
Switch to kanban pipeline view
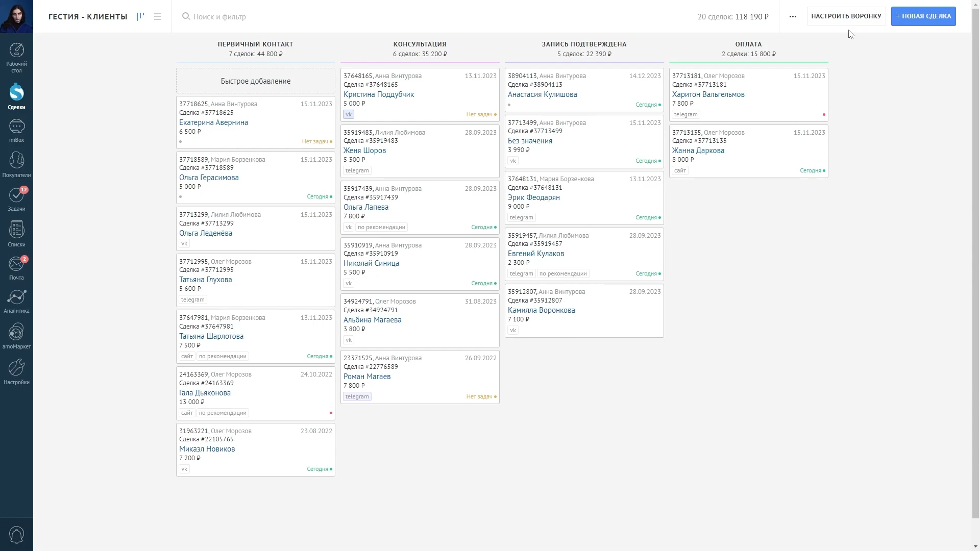(140, 16)
